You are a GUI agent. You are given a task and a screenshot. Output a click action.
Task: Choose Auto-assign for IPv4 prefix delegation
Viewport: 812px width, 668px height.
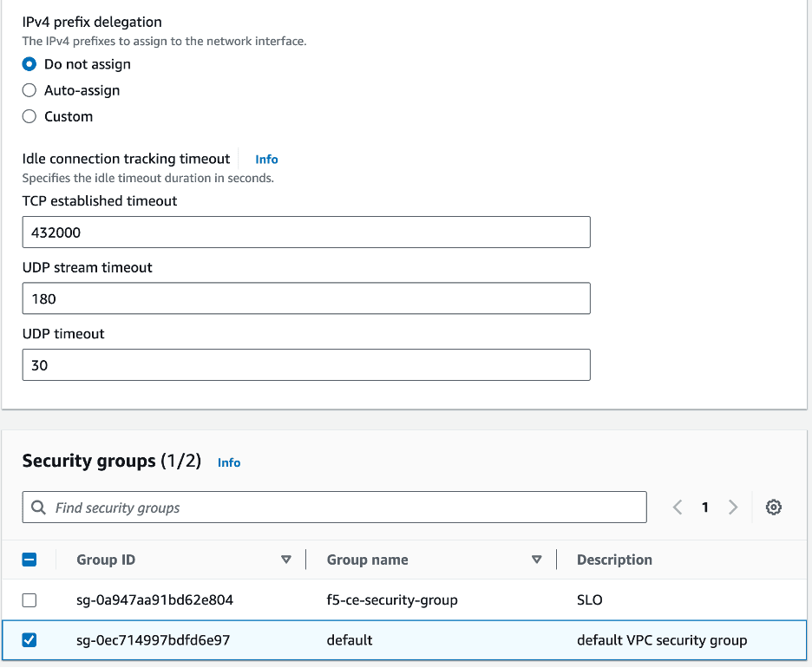point(29,90)
